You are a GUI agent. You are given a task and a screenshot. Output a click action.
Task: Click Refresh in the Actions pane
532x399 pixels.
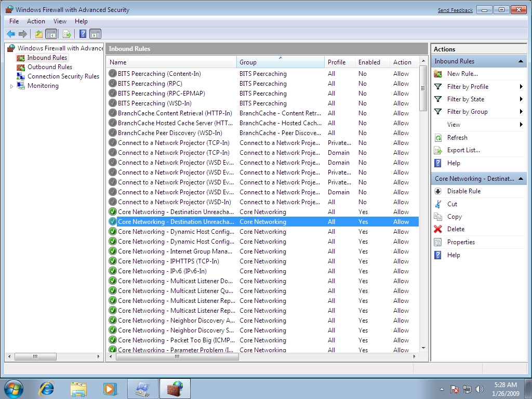[457, 138]
